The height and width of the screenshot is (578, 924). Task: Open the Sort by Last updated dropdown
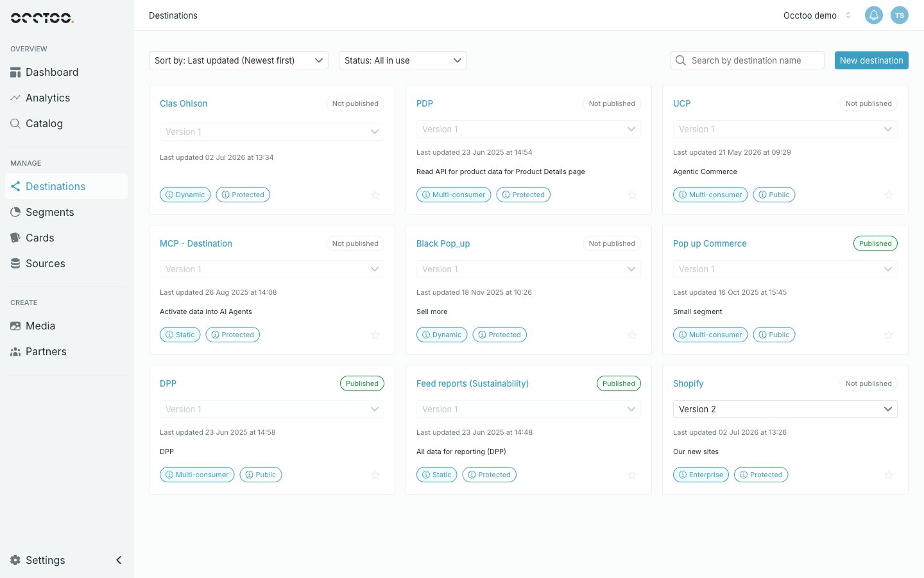tap(239, 60)
